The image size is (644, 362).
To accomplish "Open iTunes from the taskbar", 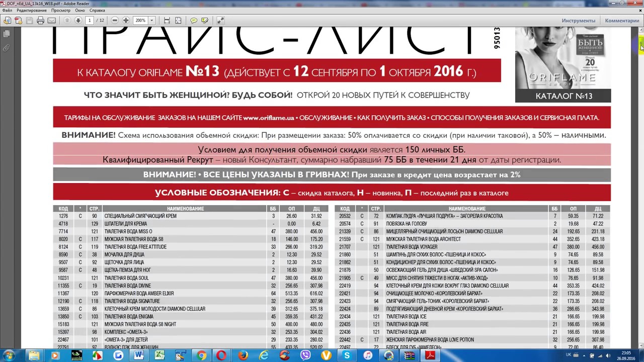I will [x=368, y=355].
